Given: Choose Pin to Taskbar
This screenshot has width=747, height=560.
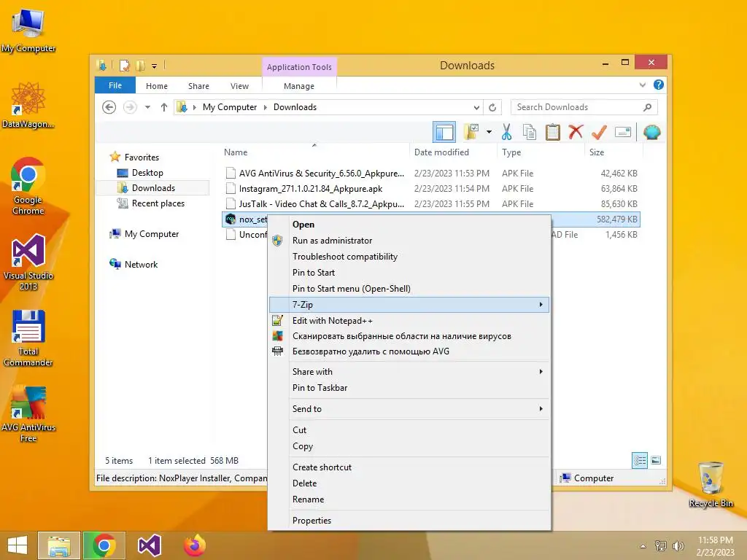Looking at the screenshot, I should click(x=409, y=388).
